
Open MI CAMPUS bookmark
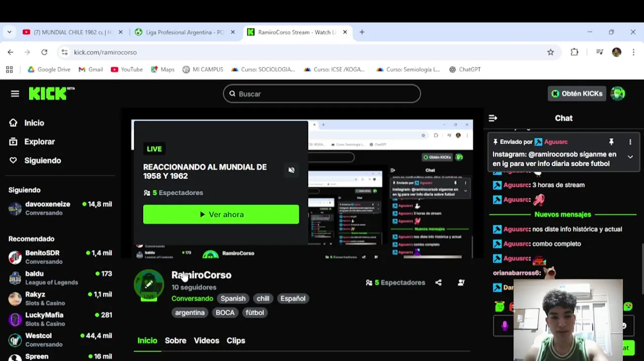[x=203, y=70]
